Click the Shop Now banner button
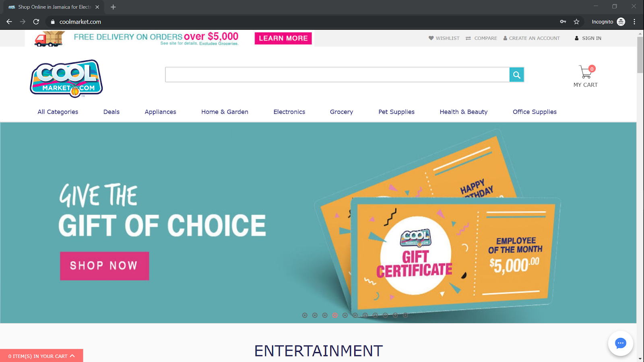 (105, 266)
